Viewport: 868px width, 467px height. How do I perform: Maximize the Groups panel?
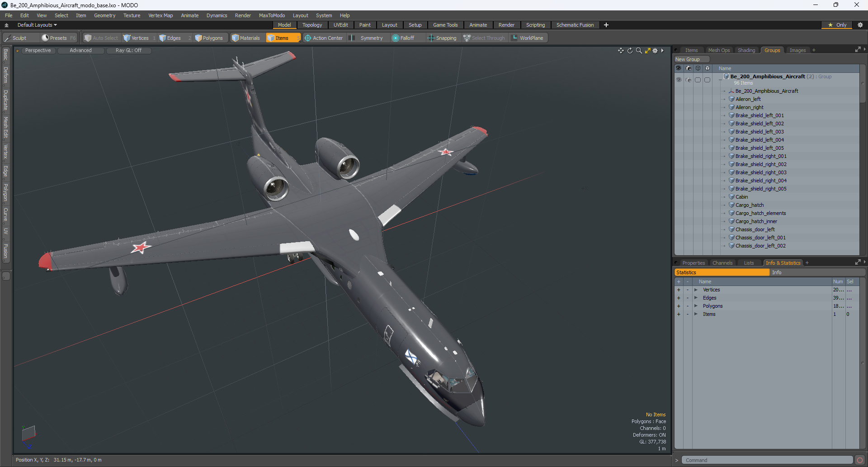(x=858, y=50)
